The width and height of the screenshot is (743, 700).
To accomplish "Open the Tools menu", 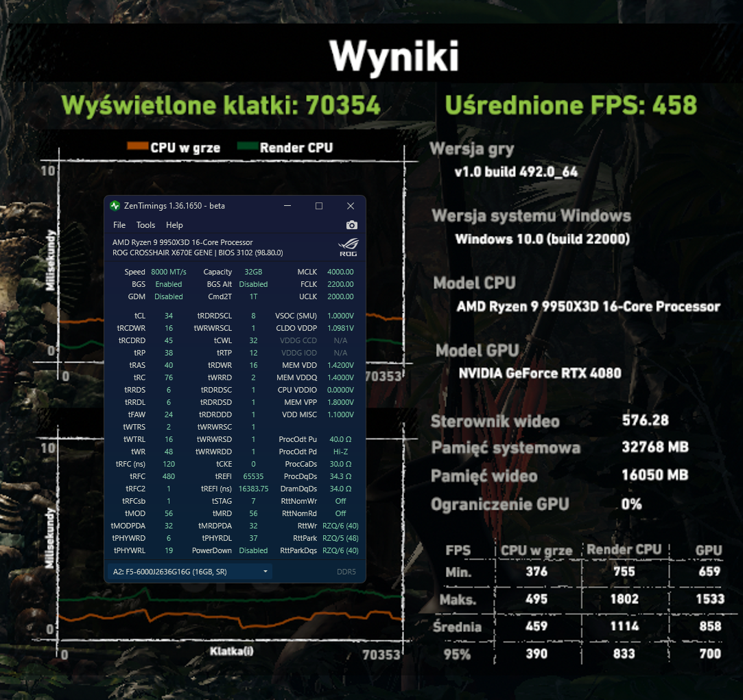I will click(x=145, y=225).
